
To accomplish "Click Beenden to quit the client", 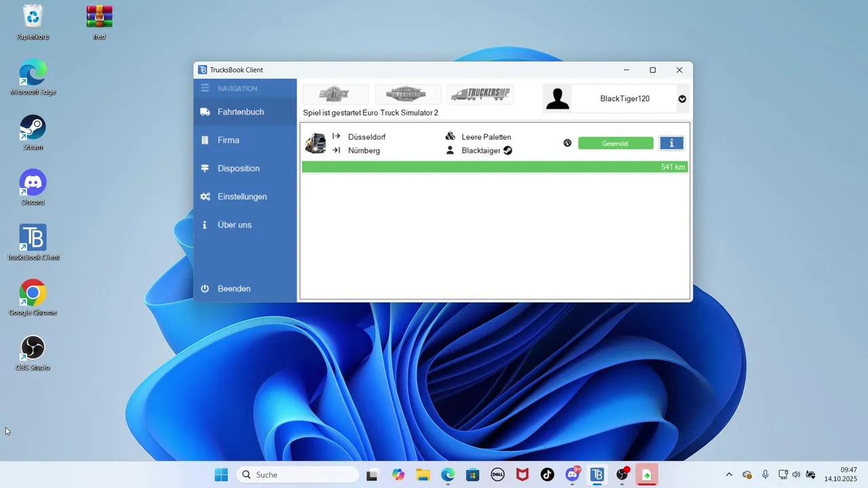I will coord(245,289).
